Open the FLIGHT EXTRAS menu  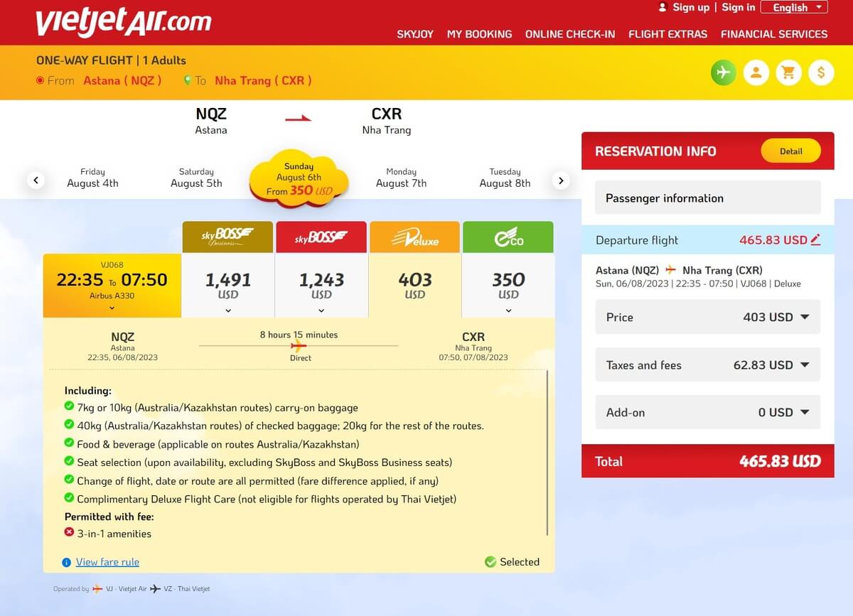coord(668,33)
